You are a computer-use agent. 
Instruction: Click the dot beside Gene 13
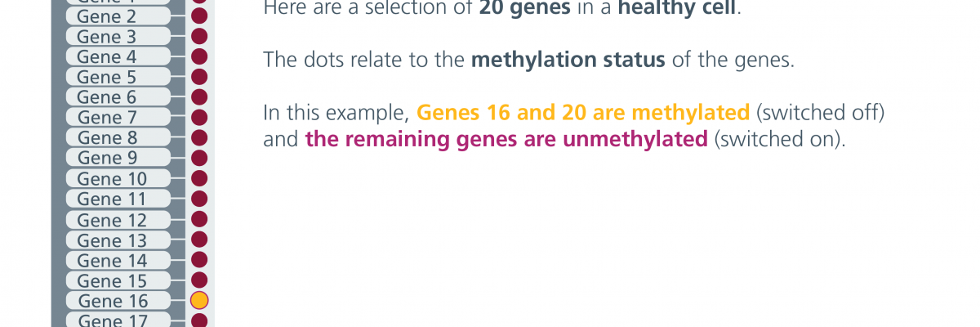coord(199,240)
